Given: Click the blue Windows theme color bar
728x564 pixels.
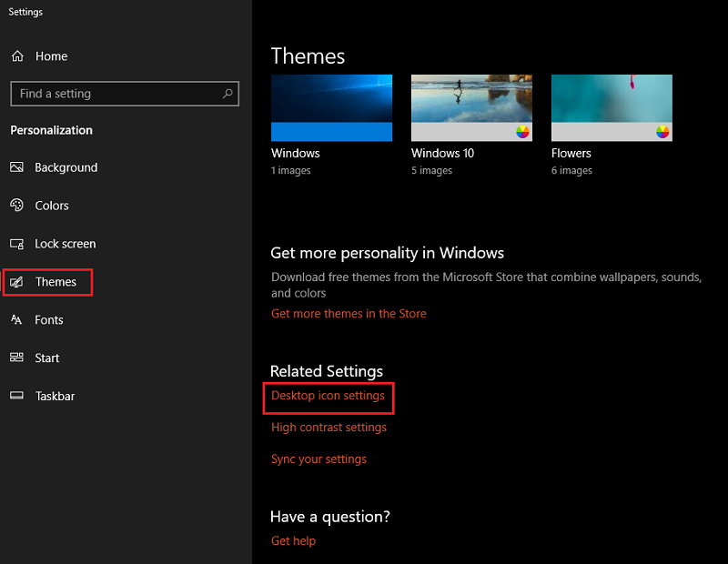Looking at the screenshot, I should tap(331, 131).
